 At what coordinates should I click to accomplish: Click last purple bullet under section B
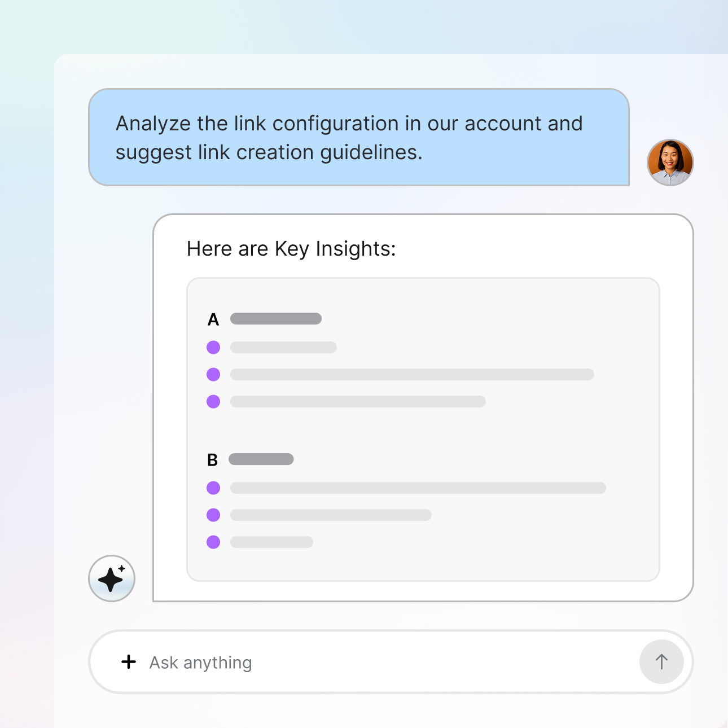213,542
